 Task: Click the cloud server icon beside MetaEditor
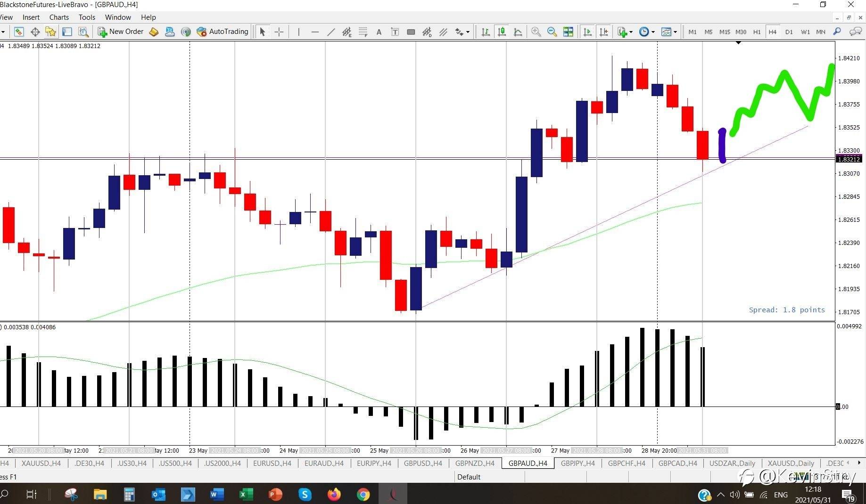pyautogui.click(x=170, y=32)
